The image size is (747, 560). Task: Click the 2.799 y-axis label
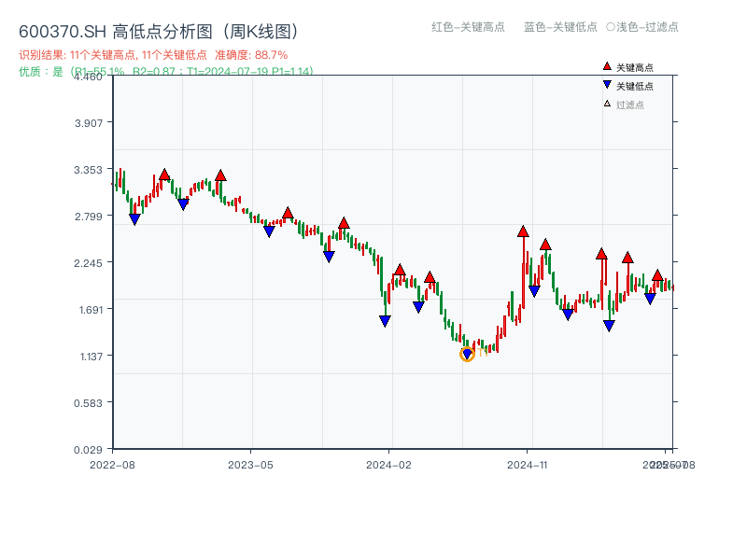89,217
